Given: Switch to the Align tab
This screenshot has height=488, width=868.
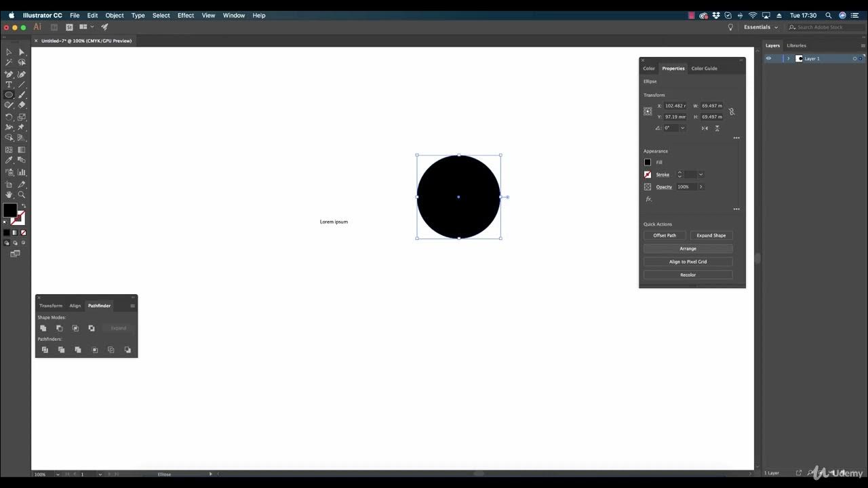Looking at the screenshot, I should tap(75, 306).
